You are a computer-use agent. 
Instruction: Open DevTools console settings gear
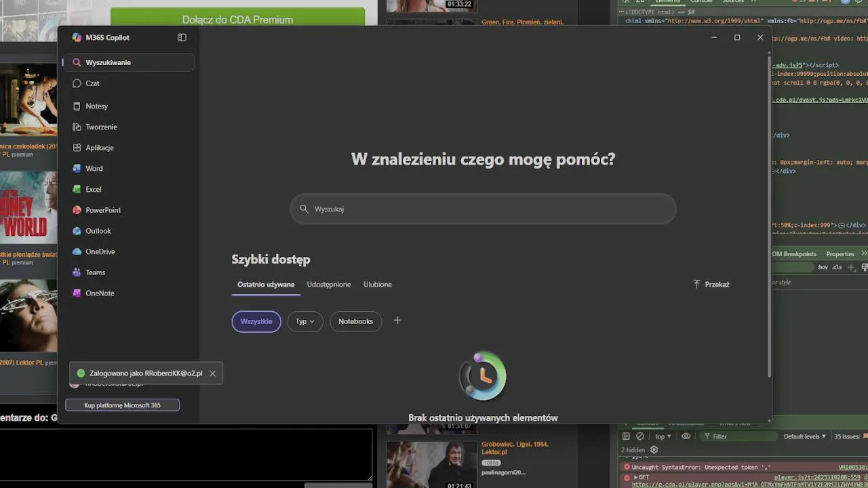tap(654, 449)
